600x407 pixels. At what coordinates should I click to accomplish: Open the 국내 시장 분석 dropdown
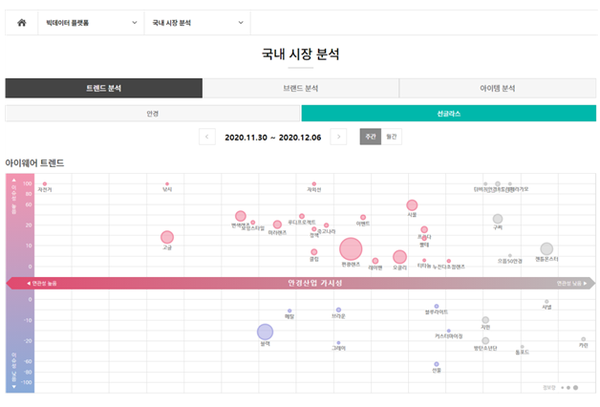(x=196, y=21)
